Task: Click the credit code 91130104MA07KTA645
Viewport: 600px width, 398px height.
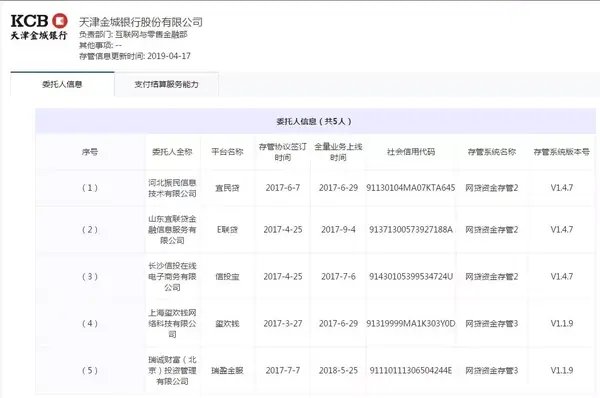Action: tap(411, 188)
